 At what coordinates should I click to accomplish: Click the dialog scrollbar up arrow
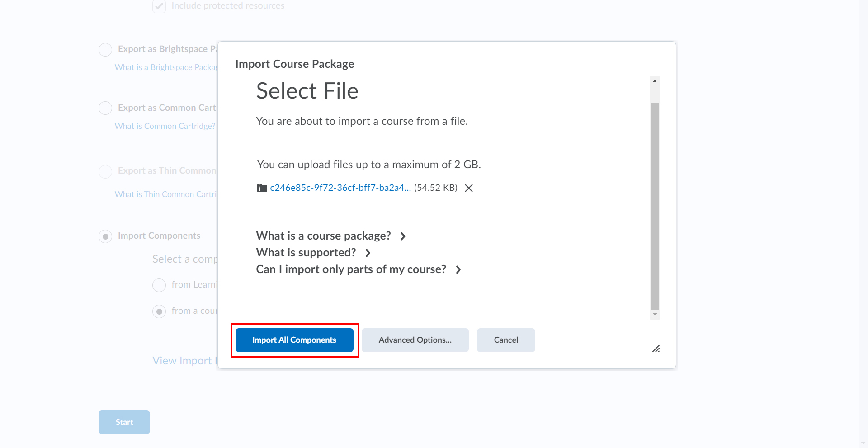655,81
